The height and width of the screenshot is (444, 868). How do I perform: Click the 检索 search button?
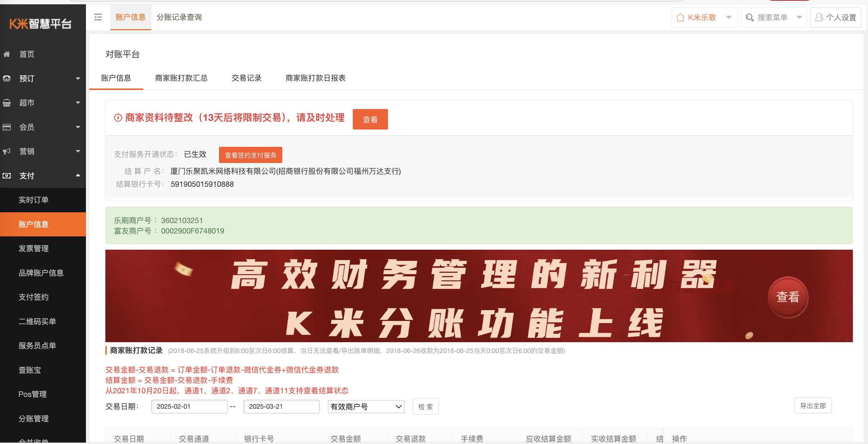[x=425, y=407]
